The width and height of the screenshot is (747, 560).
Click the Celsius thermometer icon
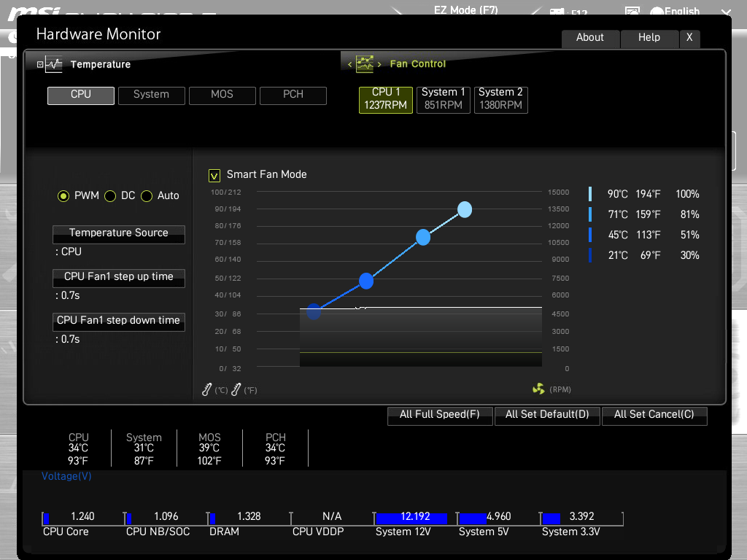pos(206,389)
